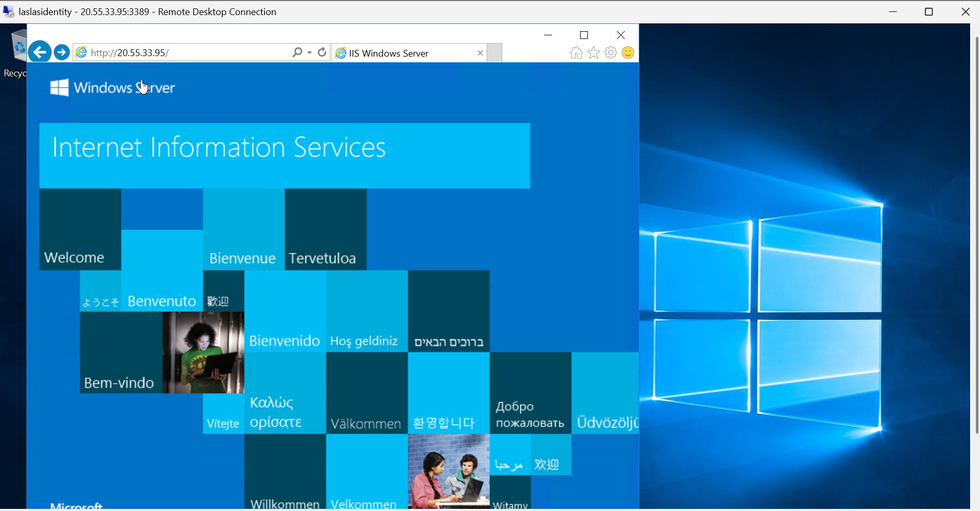Maximize the Remote Desktop Connection window
The width and height of the screenshot is (980, 511).
pos(929,11)
